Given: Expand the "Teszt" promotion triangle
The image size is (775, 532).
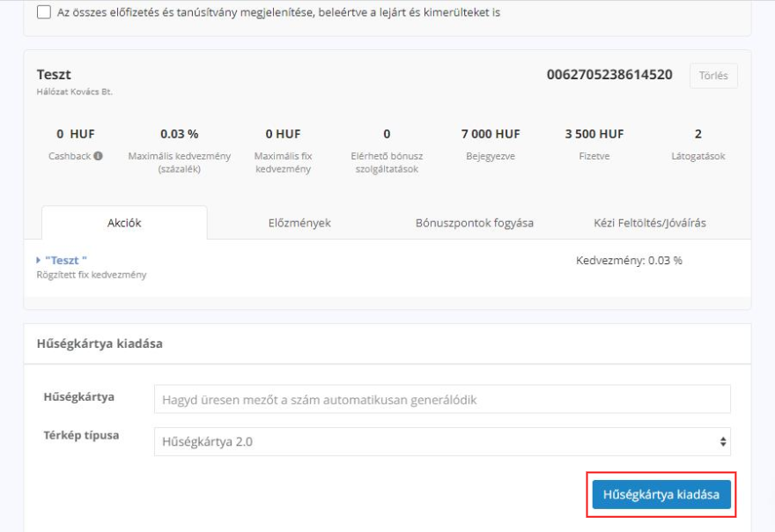Looking at the screenshot, I should [x=39, y=260].
